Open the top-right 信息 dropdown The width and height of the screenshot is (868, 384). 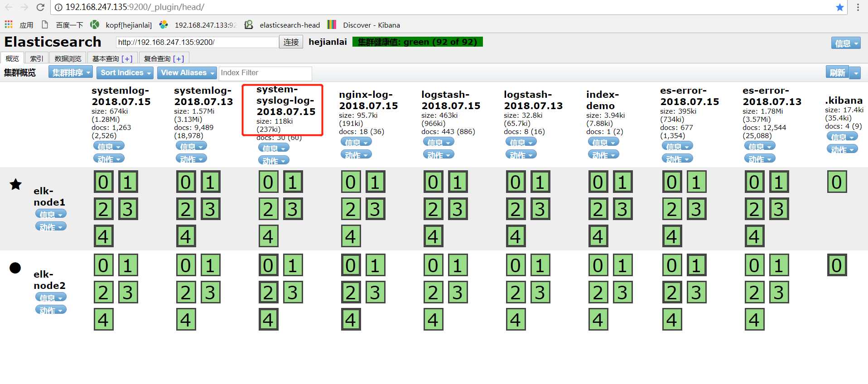point(846,43)
